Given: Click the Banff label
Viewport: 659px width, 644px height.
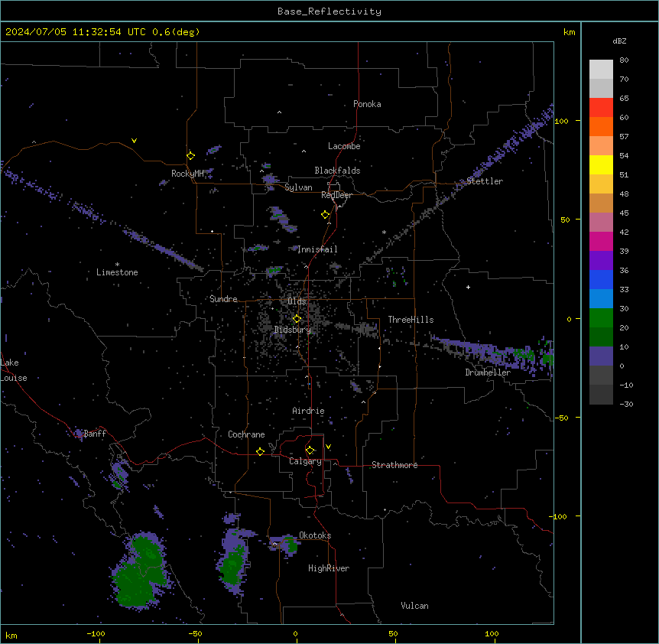Looking at the screenshot, I should (95, 434).
